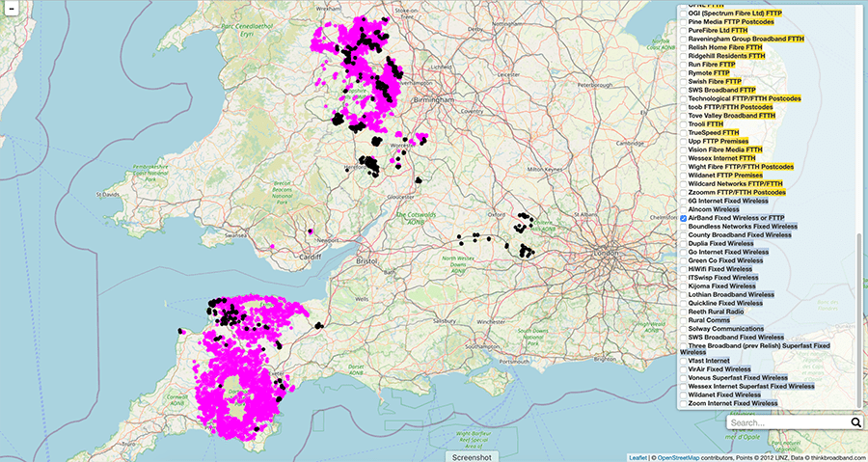Viewport: 868px width, 462px height.
Task: Enable Ridgehill Residents FTTH layer
Action: [x=684, y=57]
